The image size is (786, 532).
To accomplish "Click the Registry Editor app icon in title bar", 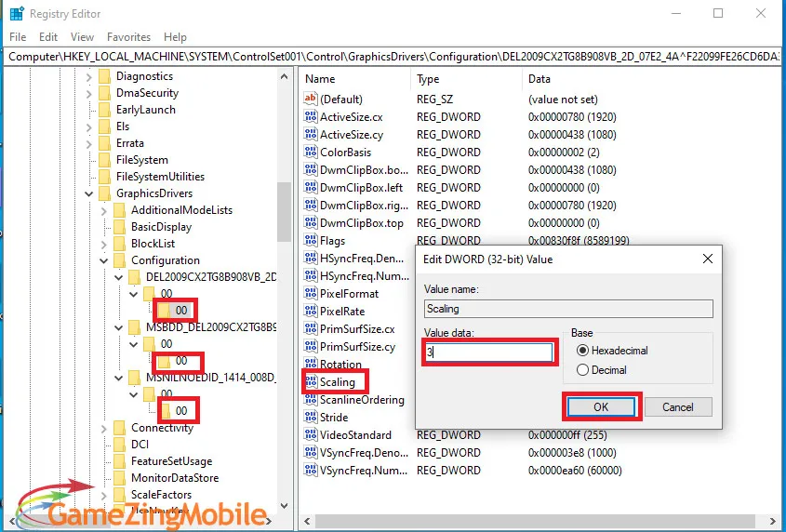I will coord(17,14).
